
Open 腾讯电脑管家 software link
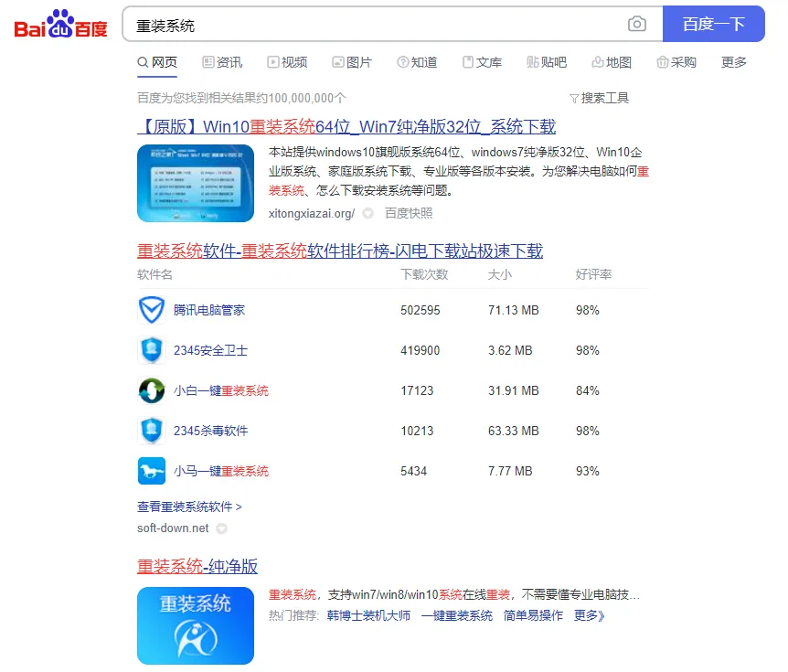click(209, 310)
